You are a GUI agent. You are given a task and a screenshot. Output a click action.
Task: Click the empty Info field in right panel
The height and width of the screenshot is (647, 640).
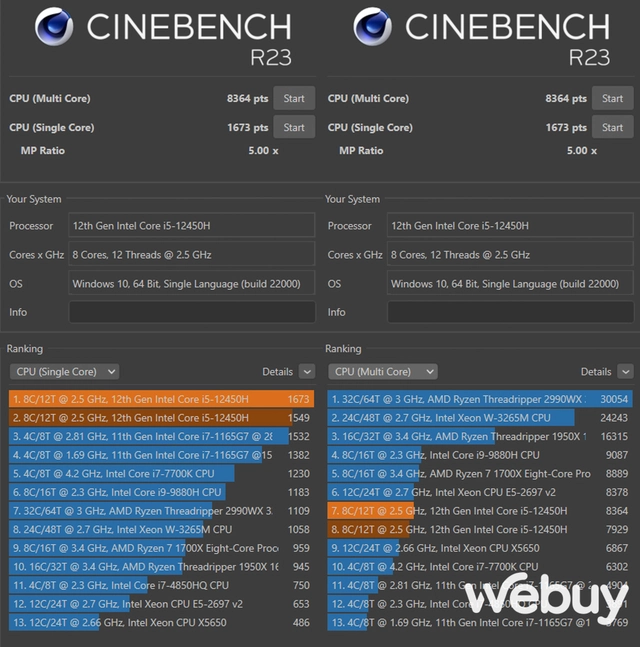(x=509, y=312)
